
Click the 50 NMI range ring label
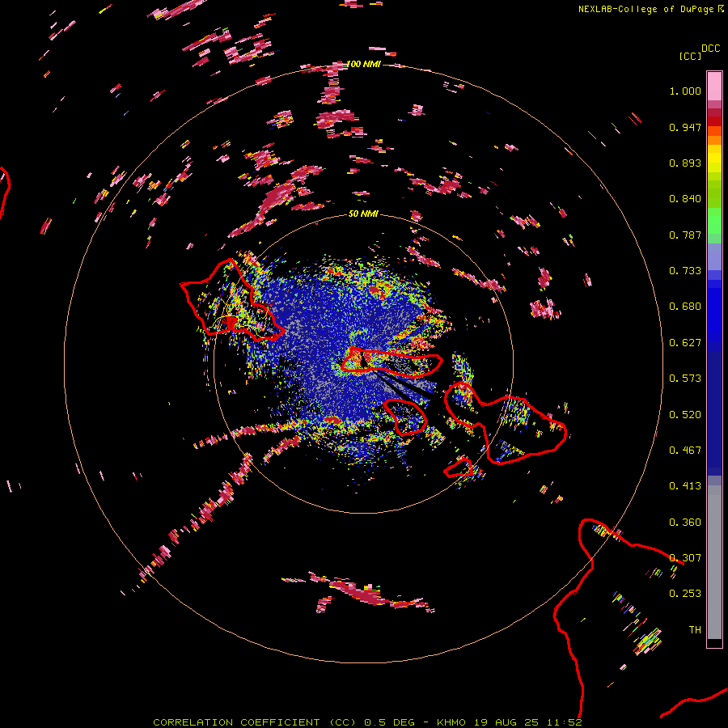pos(363,214)
